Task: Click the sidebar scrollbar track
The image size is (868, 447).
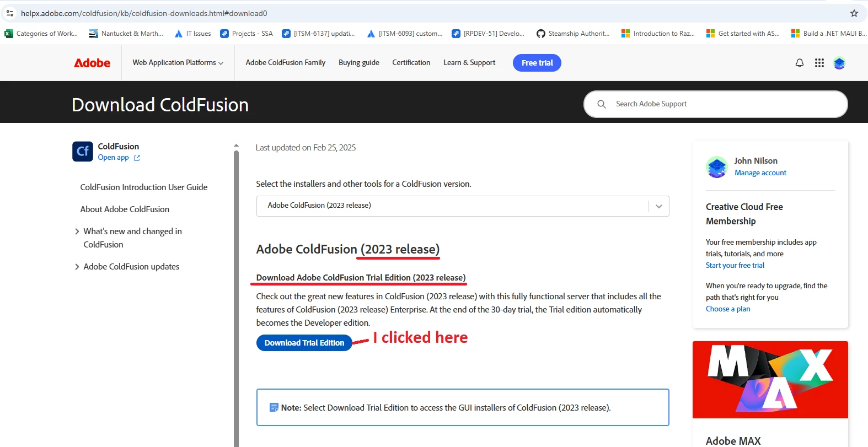Action: point(237,298)
